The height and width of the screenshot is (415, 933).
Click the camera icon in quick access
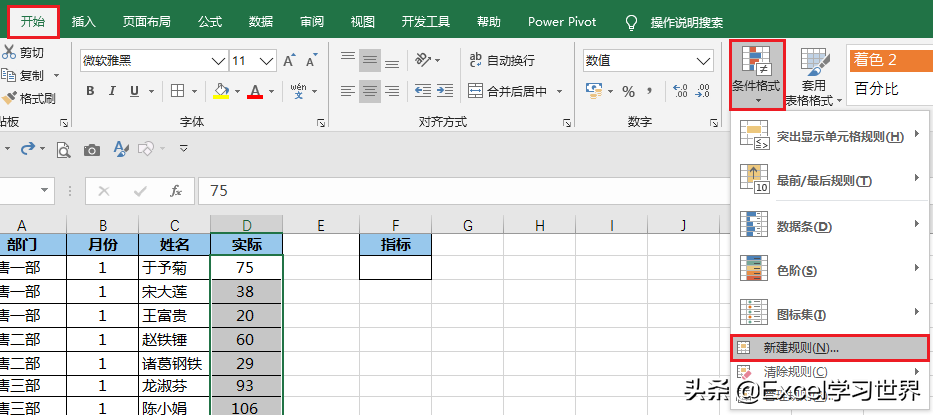(92, 149)
